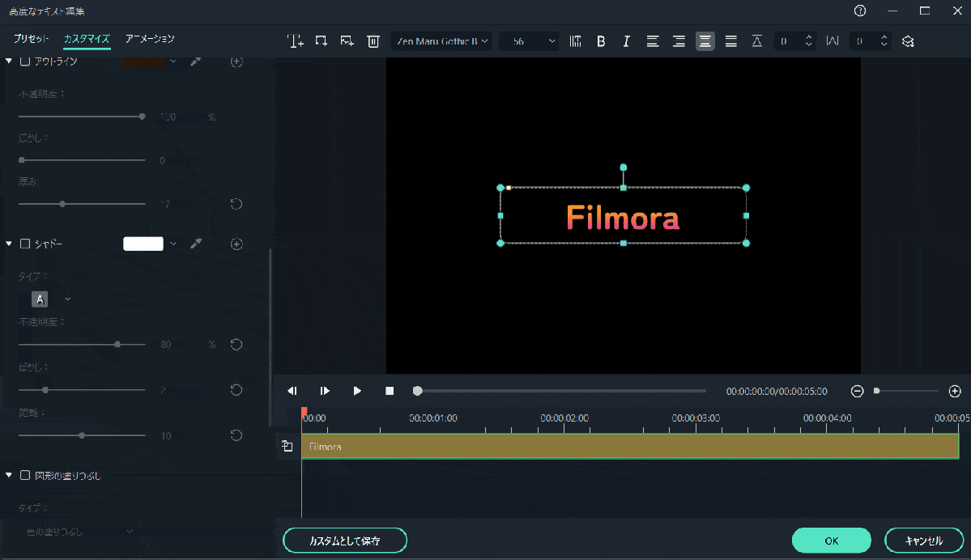This screenshot has width=971, height=560.
Task: Enable the アウトライン checkbox
Action: click(25, 62)
